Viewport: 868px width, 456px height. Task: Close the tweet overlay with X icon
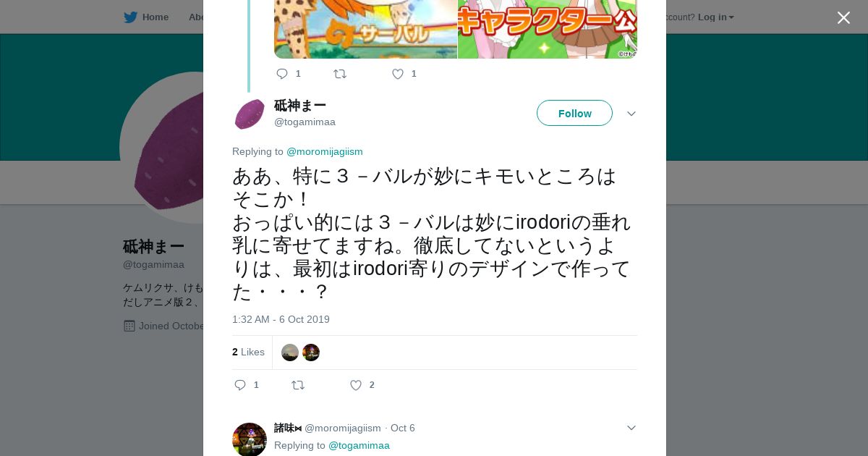(x=843, y=17)
